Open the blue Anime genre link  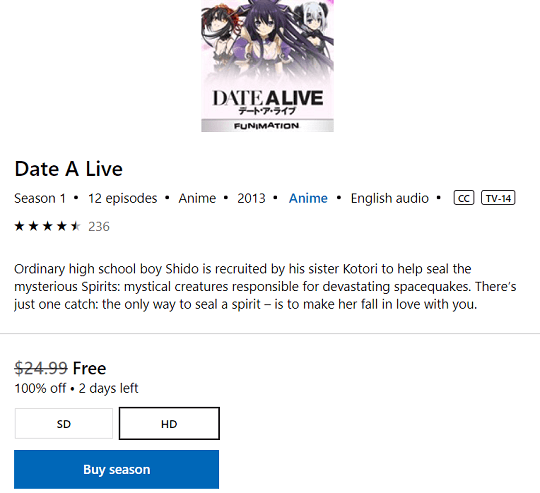click(308, 198)
